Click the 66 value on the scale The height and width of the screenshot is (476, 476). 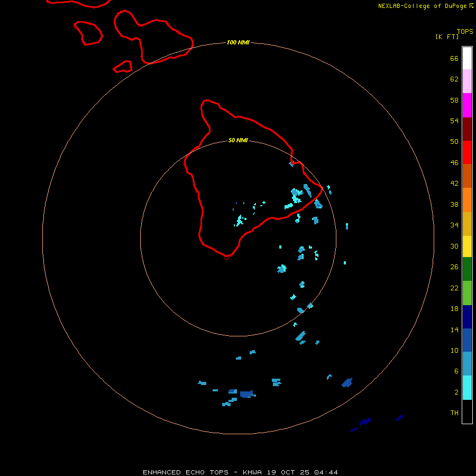454,58
